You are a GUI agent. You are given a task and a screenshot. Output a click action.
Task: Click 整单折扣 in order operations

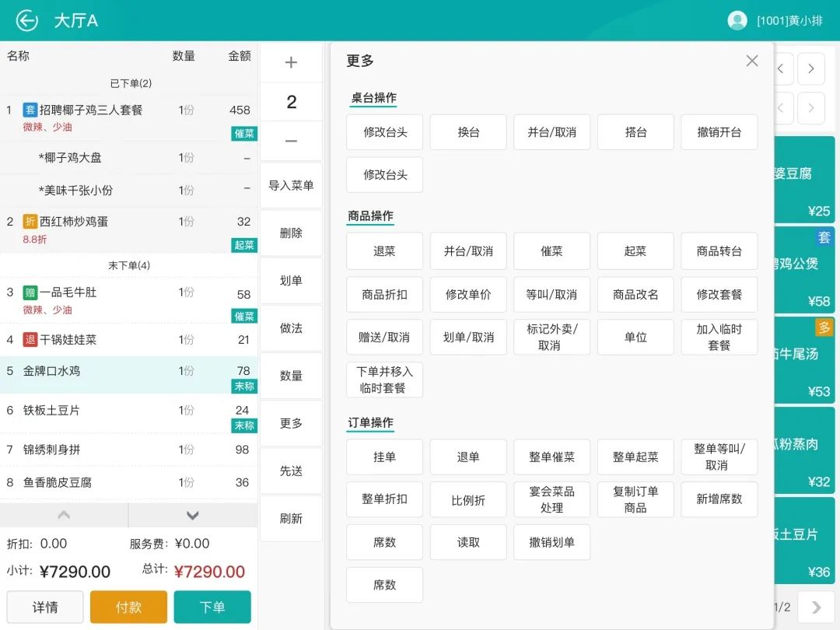[x=384, y=499]
